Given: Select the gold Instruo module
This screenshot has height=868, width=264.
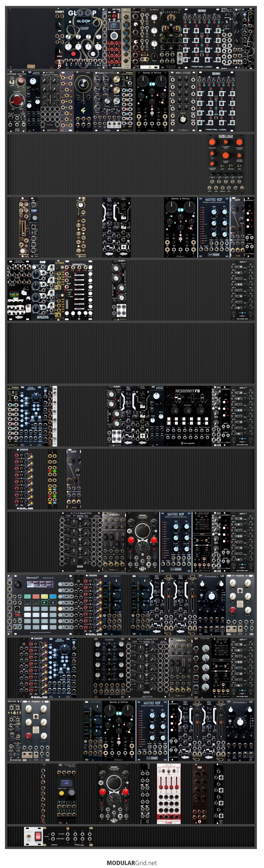Looking at the screenshot, I should click(x=24, y=228).
